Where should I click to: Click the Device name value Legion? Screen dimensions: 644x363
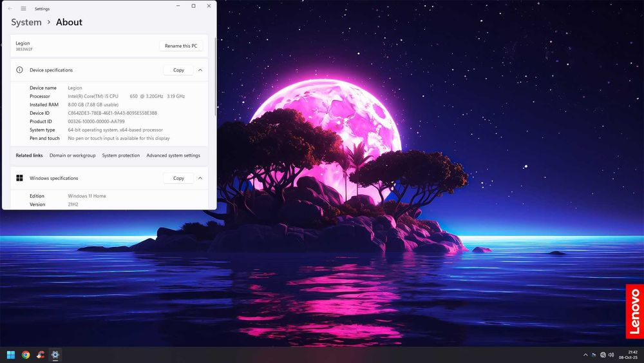[x=75, y=88]
